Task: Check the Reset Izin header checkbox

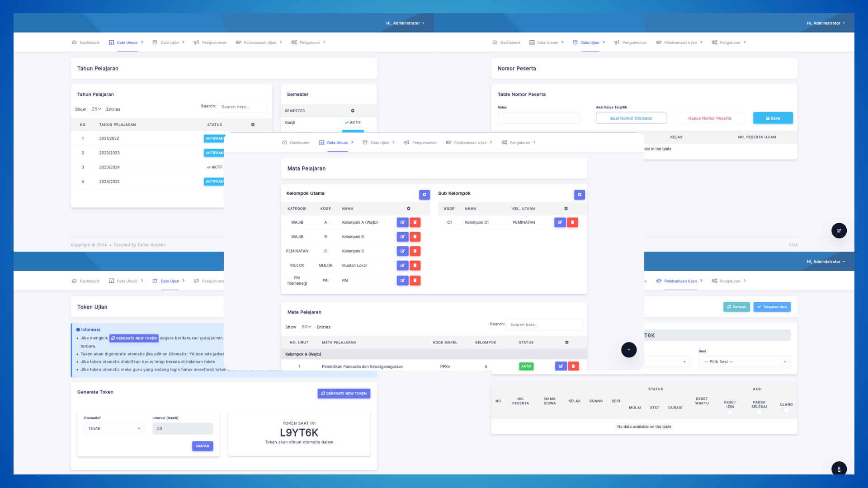Action: pyautogui.click(x=730, y=412)
